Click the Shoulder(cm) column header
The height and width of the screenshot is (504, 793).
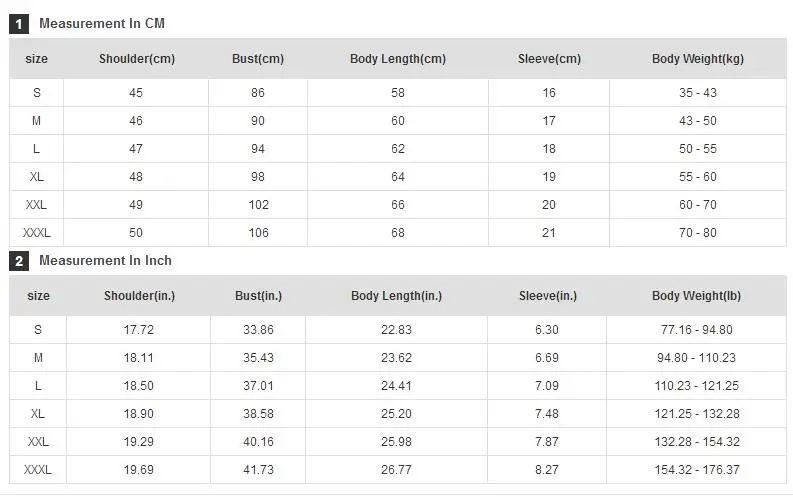point(137,59)
